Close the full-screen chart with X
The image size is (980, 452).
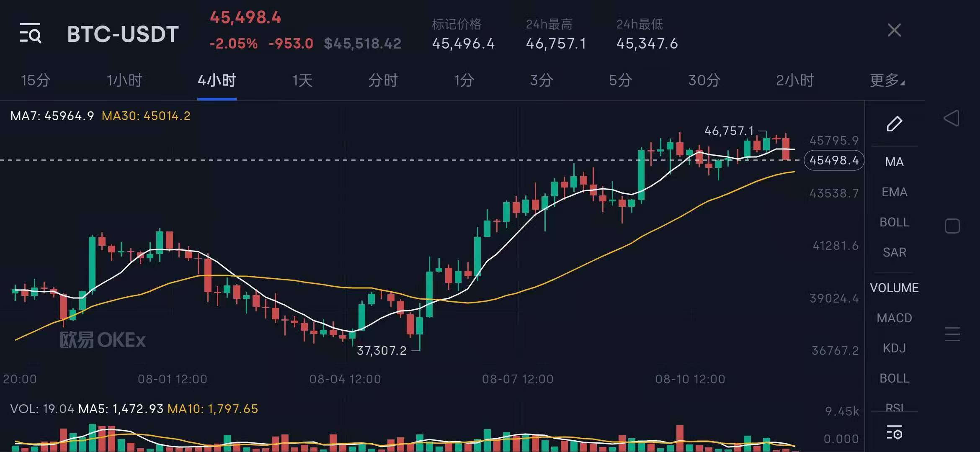894,30
